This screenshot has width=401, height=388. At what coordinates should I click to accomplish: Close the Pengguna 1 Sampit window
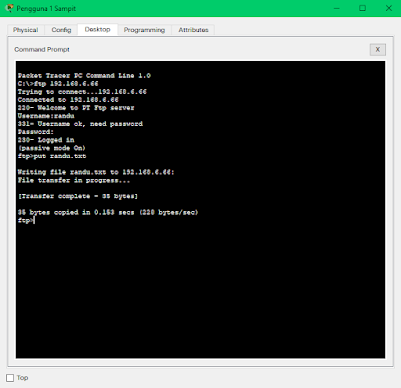(x=389, y=8)
